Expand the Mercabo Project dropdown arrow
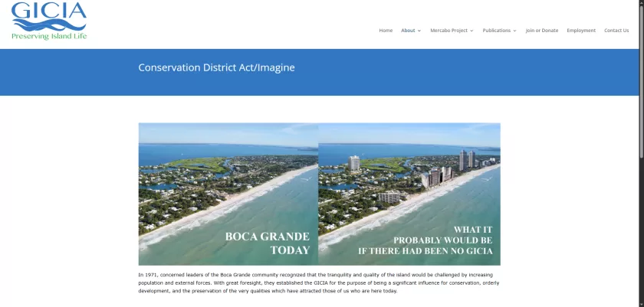 472,31
